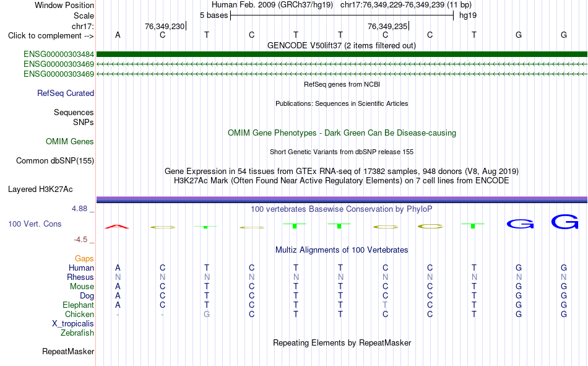
Task: Open the 'RefSeq genes from NCBI' track title
Action: [342, 84]
